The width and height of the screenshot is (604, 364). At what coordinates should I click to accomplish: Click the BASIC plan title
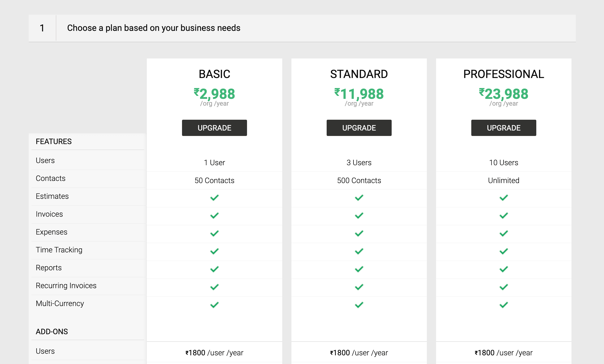[x=214, y=74]
